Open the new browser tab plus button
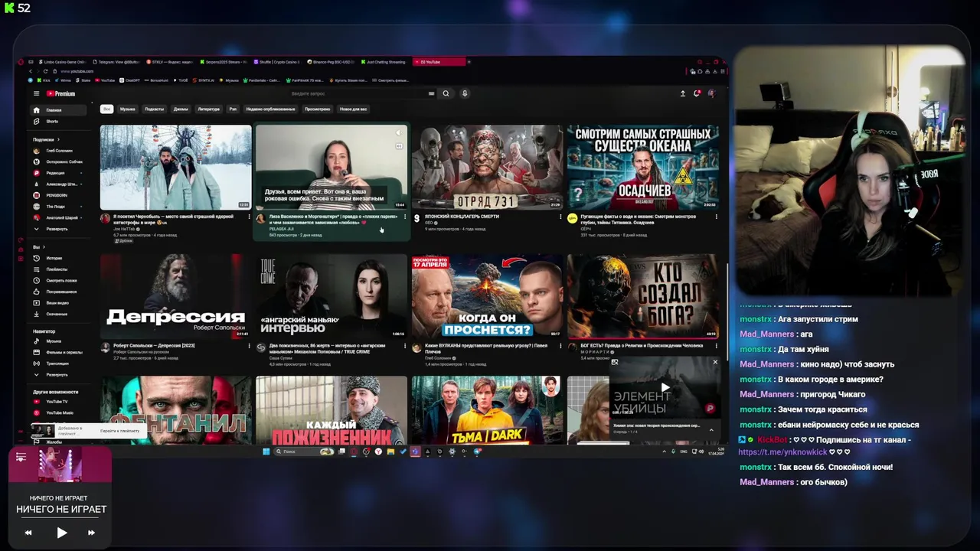980x551 pixels. pos(469,62)
